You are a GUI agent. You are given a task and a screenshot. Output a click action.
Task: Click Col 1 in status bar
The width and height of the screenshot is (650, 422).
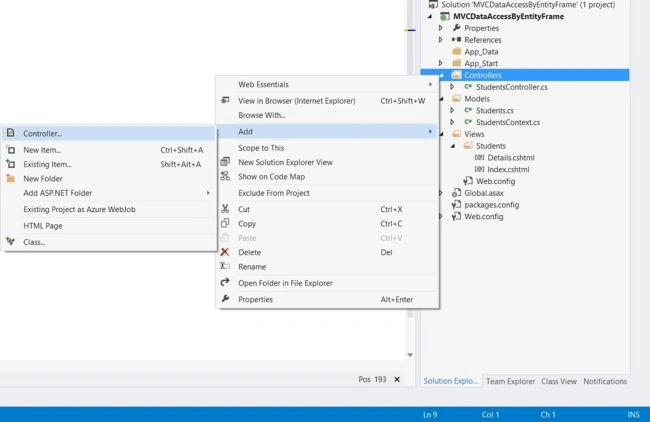pos(490,415)
